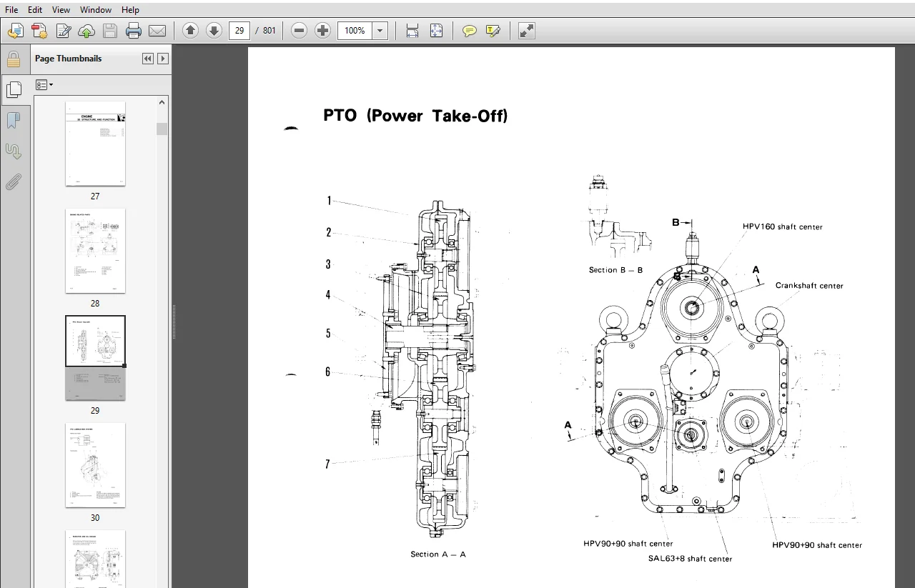This screenshot has height=588, width=915.
Task: Click the thumbnail scrollbar up arrow
Action: [162, 103]
